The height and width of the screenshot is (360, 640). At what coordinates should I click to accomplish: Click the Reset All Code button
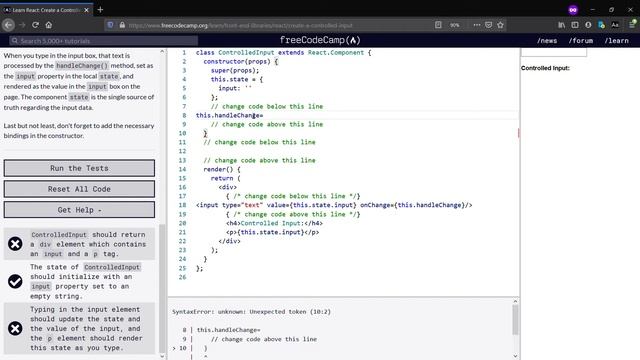[79, 189]
